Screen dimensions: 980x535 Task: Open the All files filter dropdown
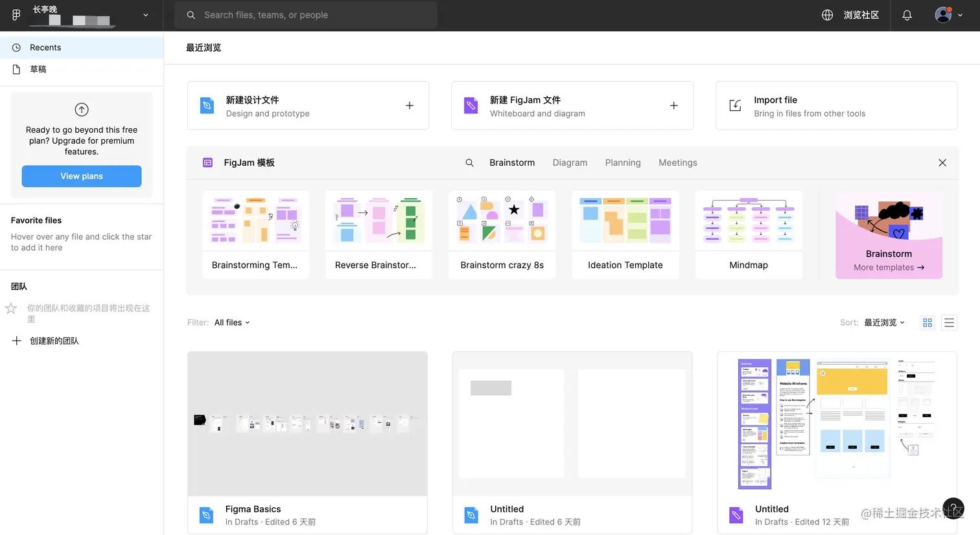[x=232, y=323]
